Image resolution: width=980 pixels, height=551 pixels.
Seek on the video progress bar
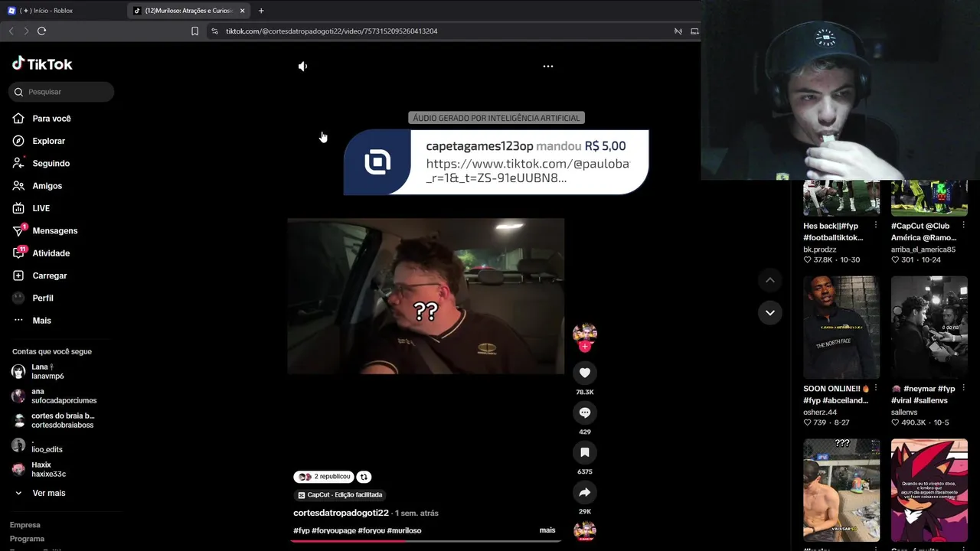(x=426, y=541)
